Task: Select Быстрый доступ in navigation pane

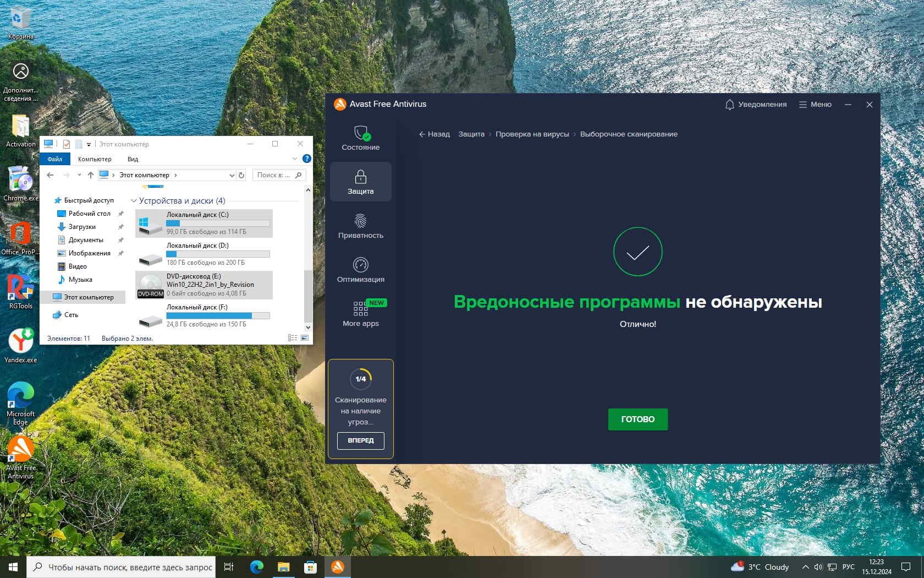Action: (89, 200)
